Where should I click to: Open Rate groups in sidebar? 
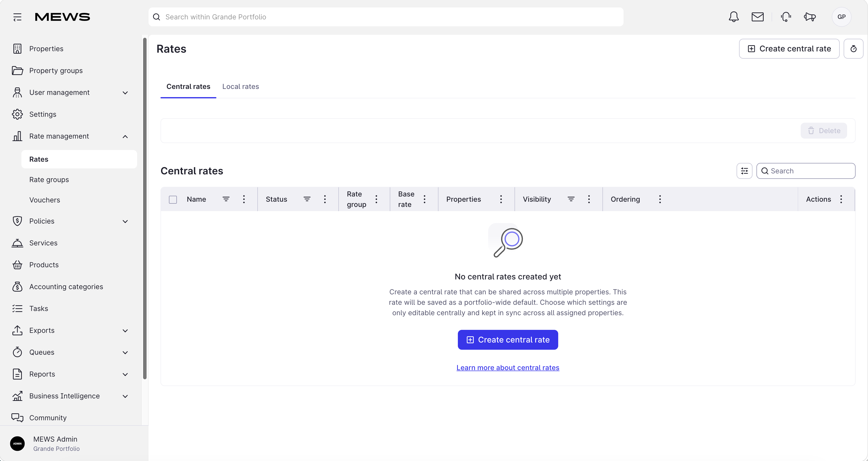49,180
